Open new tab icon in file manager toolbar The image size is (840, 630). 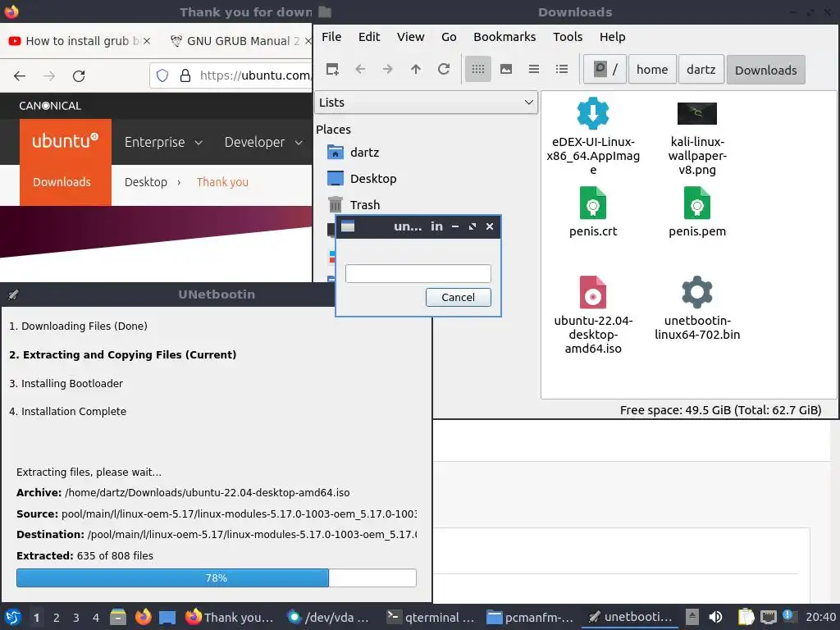coord(332,69)
